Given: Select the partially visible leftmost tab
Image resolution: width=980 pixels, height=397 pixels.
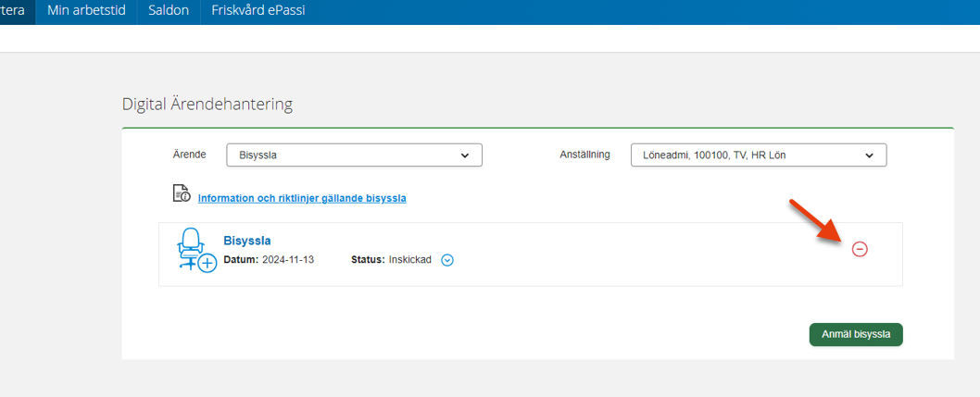Looking at the screenshot, I should tap(18, 10).
